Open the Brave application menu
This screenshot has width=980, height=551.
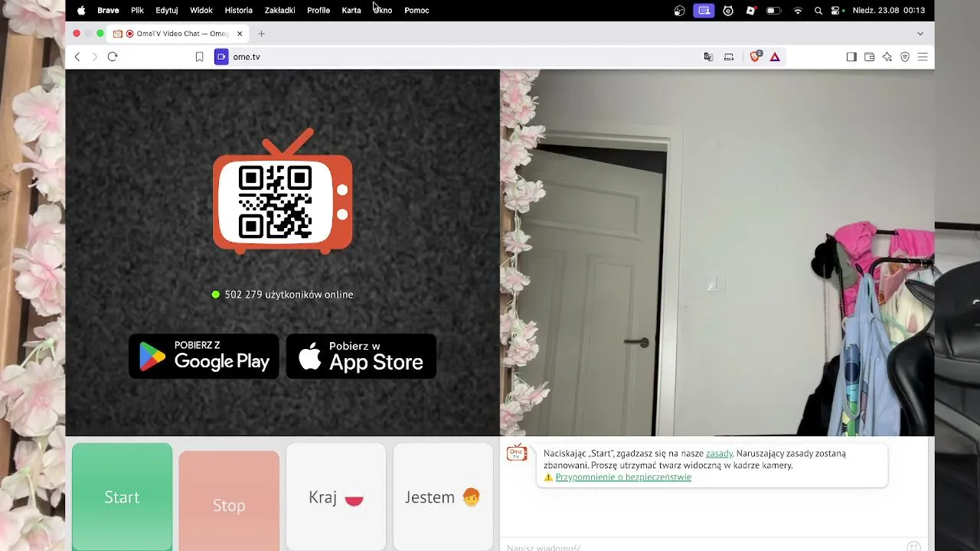click(x=108, y=11)
